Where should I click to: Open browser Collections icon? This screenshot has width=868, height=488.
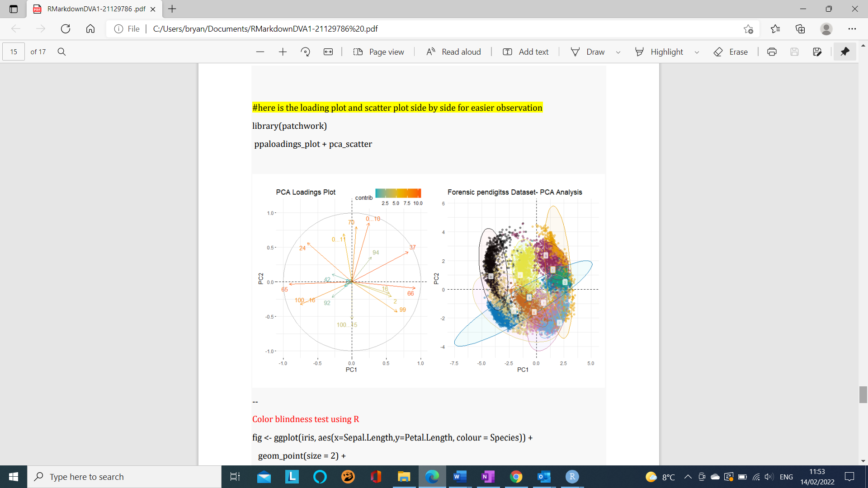coord(800,29)
